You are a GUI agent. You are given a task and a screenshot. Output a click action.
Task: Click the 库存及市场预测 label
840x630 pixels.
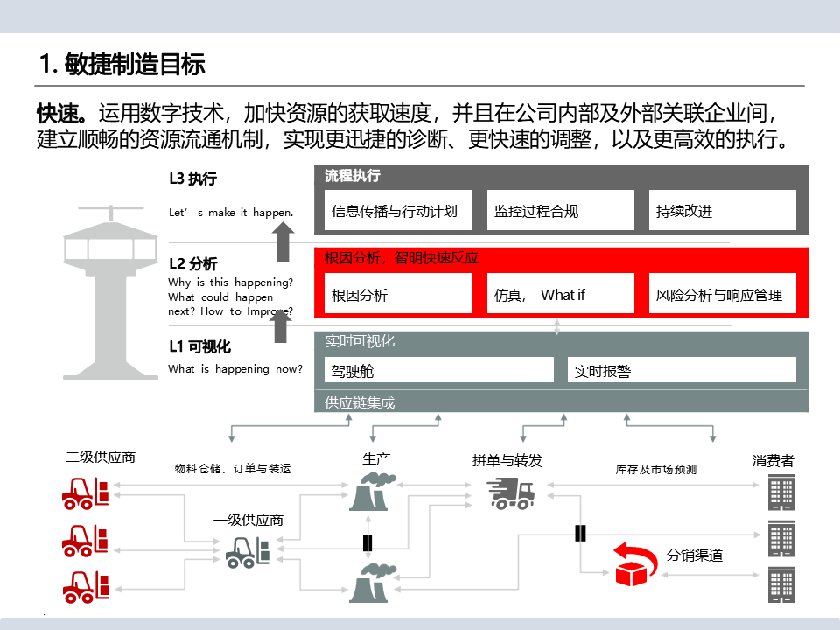click(655, 470)
